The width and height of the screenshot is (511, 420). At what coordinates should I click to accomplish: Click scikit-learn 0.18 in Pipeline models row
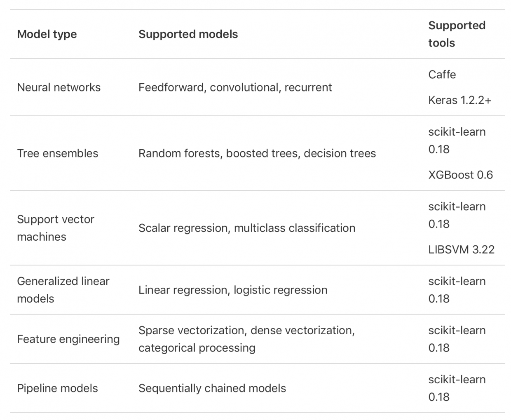pyautogui.click(x=457, y=388)
